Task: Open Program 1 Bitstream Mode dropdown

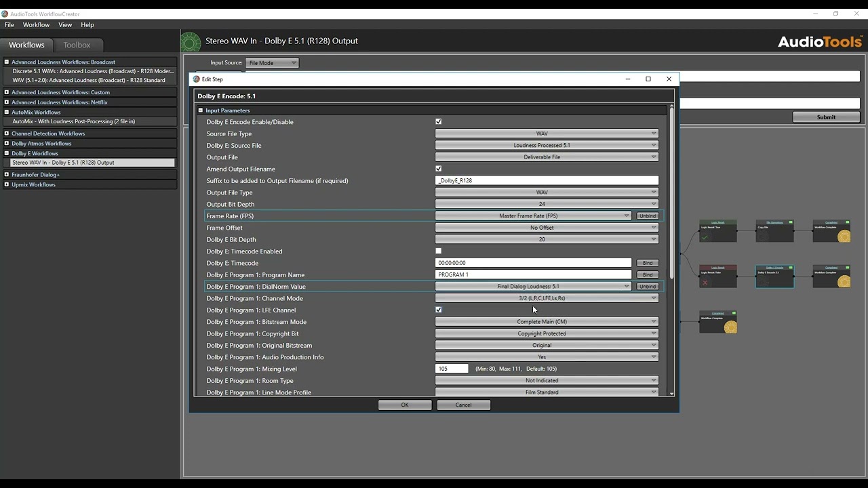Action: [x=547, y=322]
